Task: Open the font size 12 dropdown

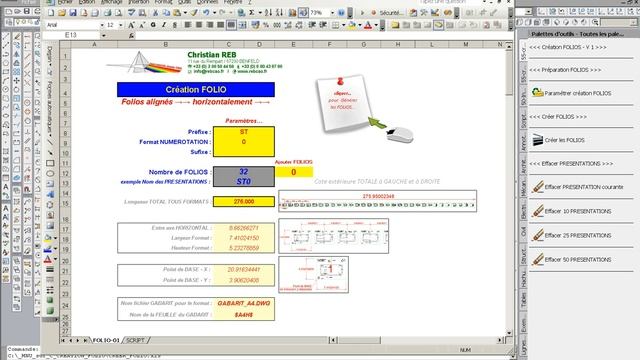Action: tap(121, 25)
